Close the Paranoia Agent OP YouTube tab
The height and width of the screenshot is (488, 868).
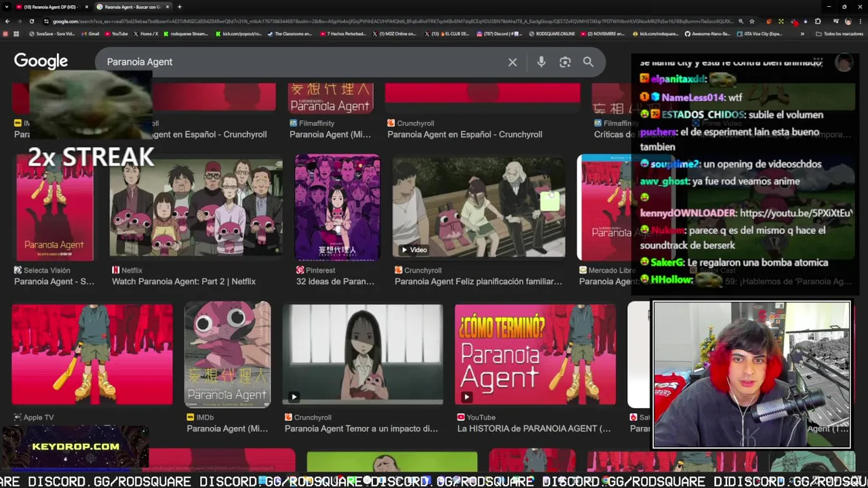[87, 7]
